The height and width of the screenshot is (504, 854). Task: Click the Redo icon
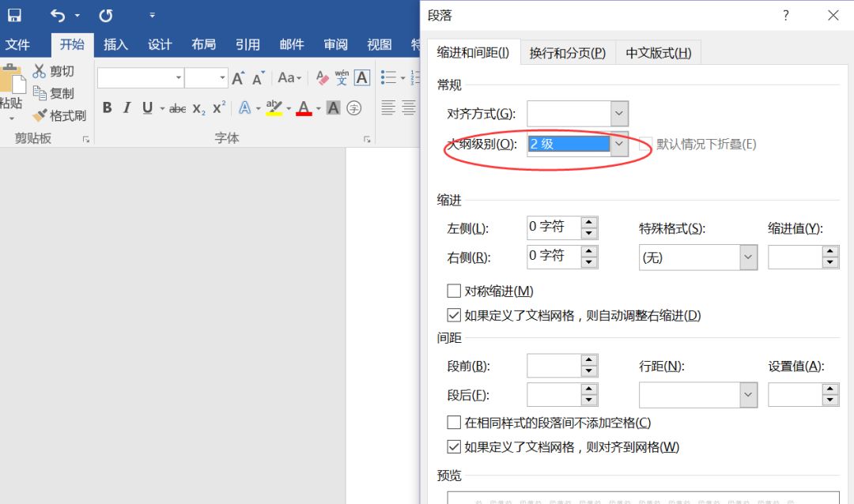(106, 15)
